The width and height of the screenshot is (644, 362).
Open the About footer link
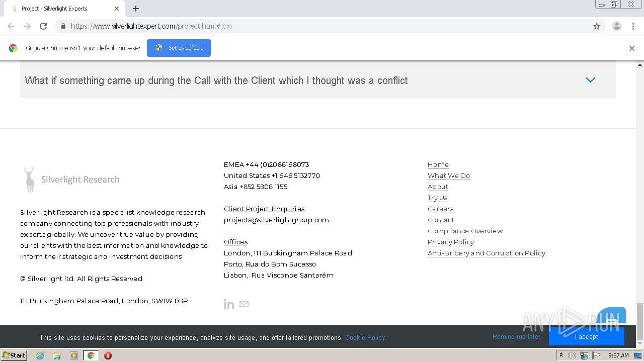(x=438, y=187)
